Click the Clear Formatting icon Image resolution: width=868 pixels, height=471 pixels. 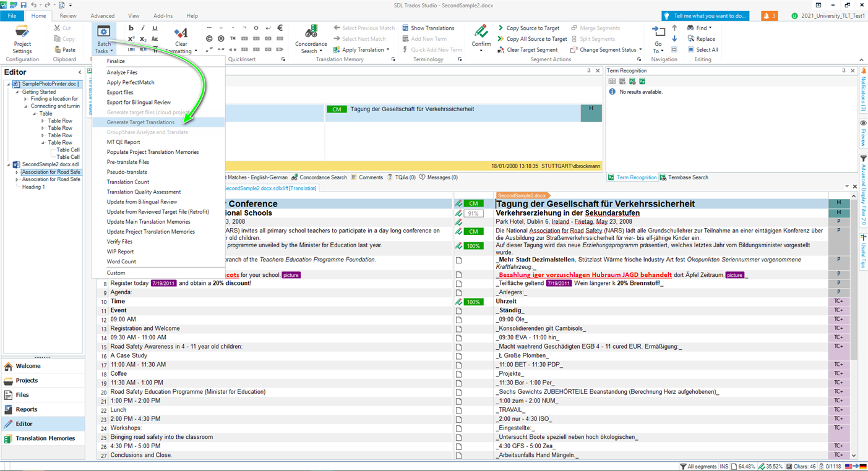point(181,33)
